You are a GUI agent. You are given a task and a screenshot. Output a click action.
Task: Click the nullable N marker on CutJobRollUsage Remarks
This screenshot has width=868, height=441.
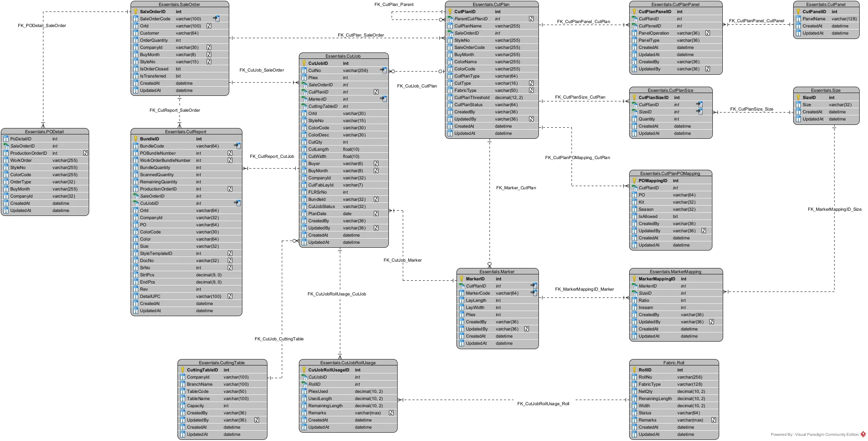(x=391, y=413)
